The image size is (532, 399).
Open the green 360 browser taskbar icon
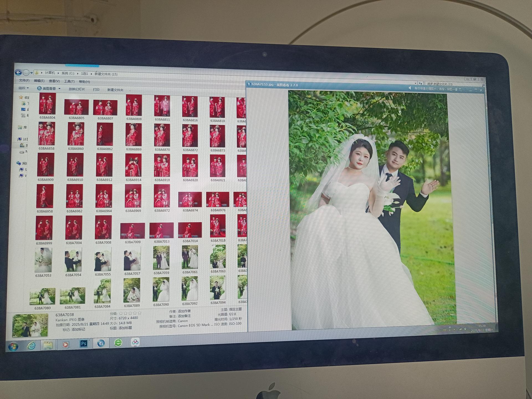tap(118, 343)
